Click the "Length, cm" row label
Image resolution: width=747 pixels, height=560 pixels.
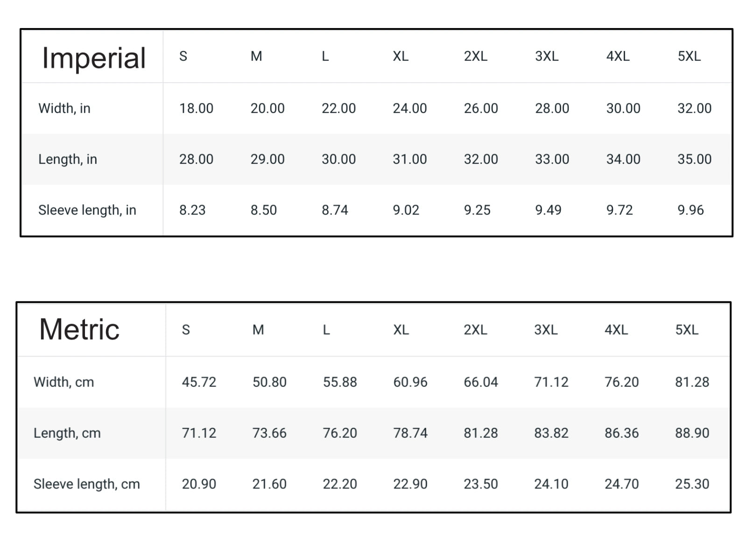(67, 433)
